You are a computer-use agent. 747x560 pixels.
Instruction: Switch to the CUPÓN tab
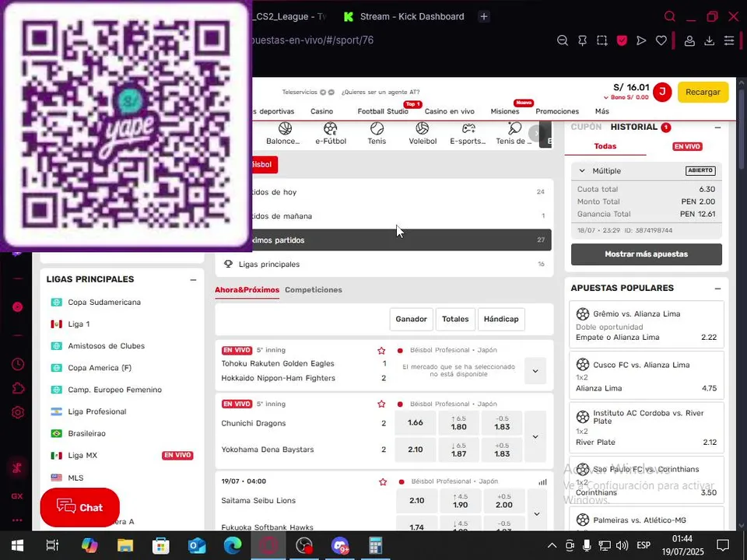586,127
